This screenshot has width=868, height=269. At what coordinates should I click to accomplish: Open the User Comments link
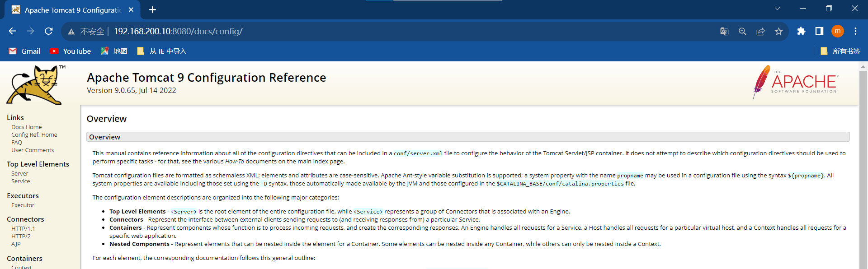[33, 150]
